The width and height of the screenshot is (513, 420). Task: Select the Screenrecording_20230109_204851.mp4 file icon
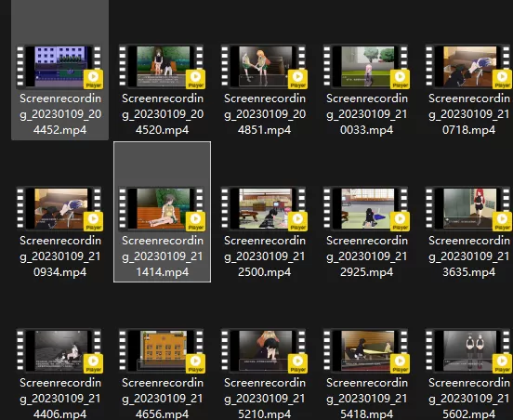[x=264, y=67]
